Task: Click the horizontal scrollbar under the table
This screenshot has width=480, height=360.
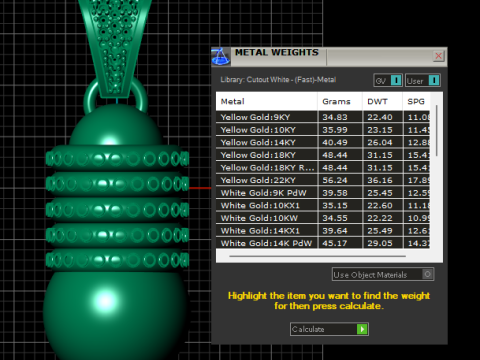Action: pyautogui.click(x=317, y=256)
